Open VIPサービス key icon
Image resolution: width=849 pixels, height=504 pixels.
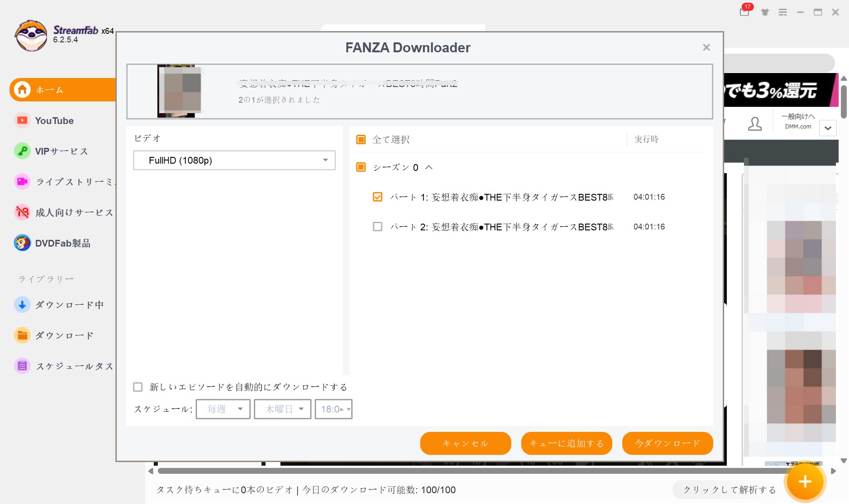[22, 151]
